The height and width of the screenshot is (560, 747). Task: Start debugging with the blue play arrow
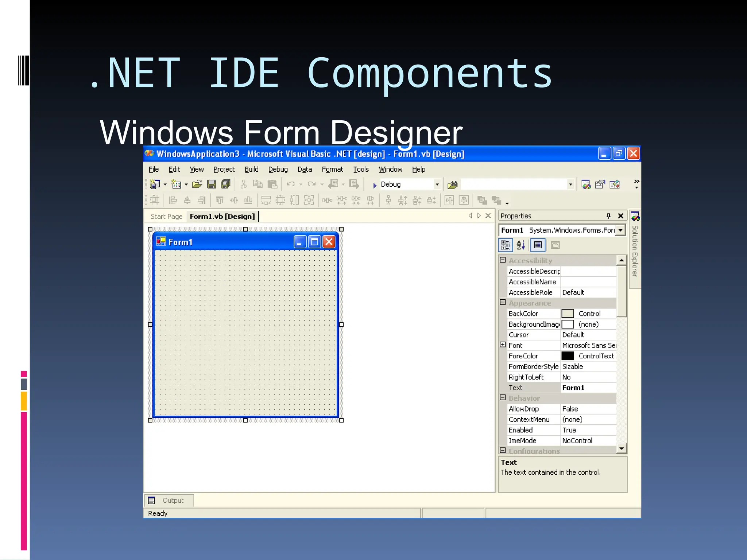[375, 185]
